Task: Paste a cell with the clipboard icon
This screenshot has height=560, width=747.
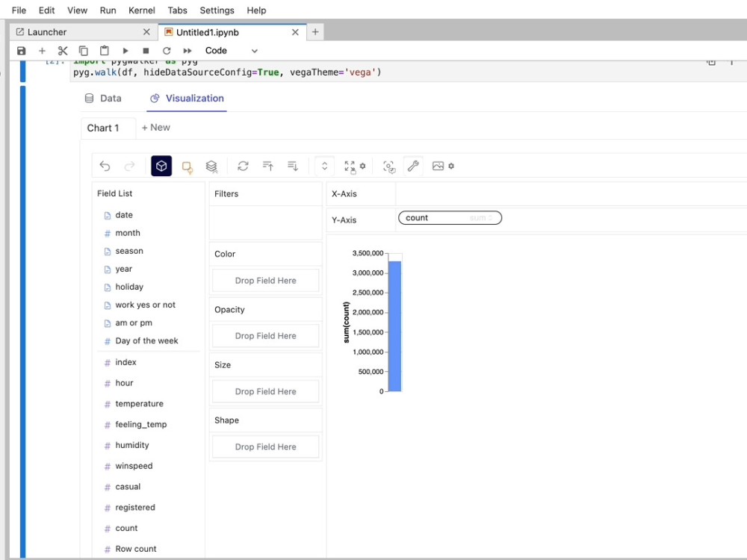Action: (x=105, y=51)
